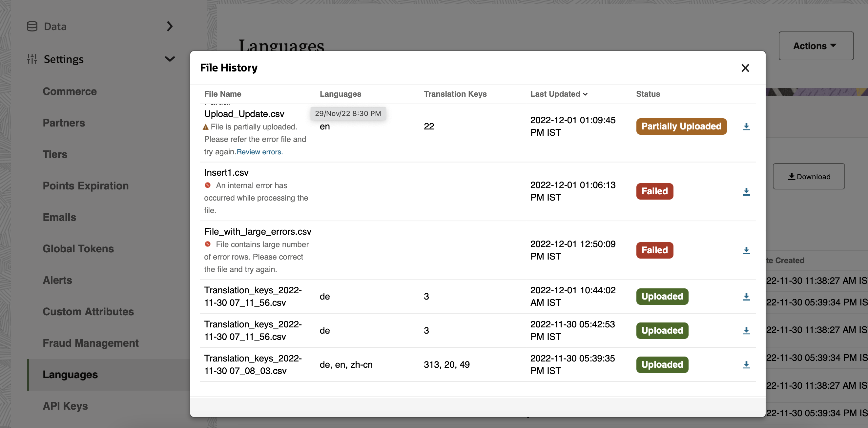Click the File Name column header
Screen dimensions: 868x428
(222, 94)
